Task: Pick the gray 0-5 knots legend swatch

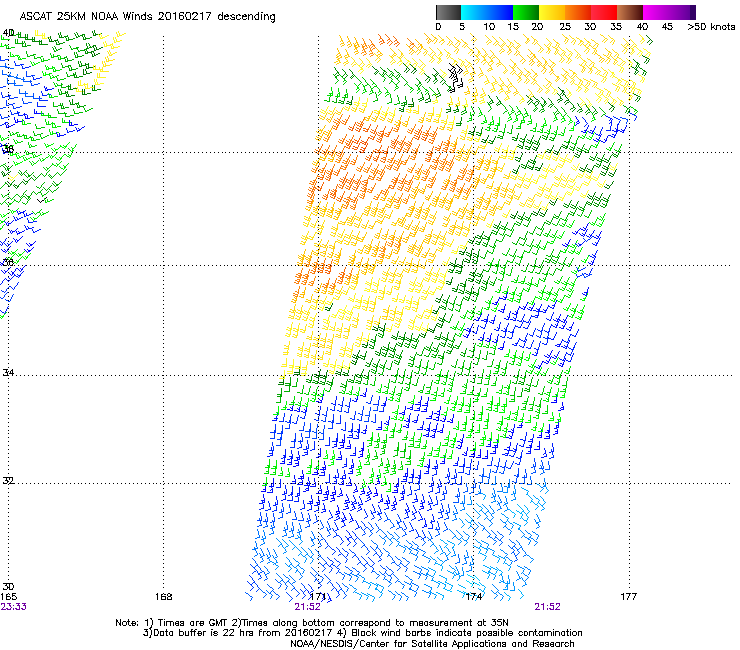Action: (448, 12)
